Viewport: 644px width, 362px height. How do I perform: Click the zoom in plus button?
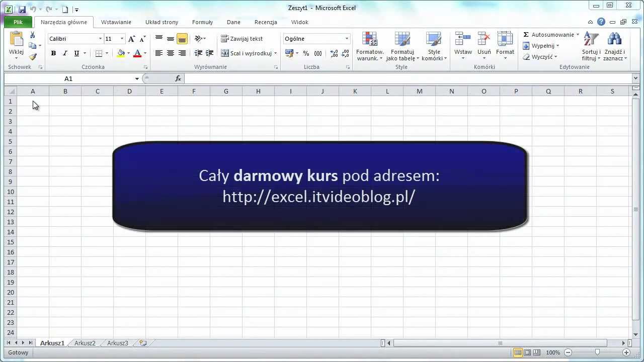click(626, 352)
